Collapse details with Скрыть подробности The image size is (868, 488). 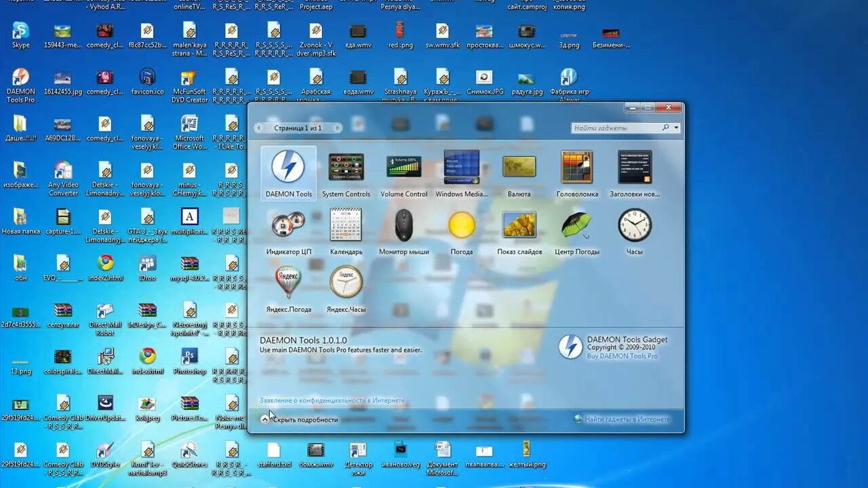point(299,420)
